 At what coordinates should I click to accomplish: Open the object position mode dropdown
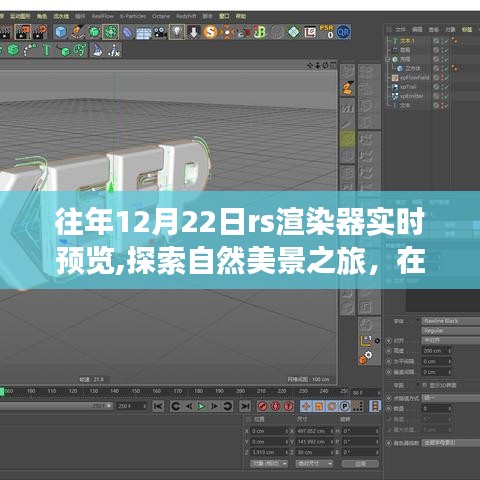269,463
